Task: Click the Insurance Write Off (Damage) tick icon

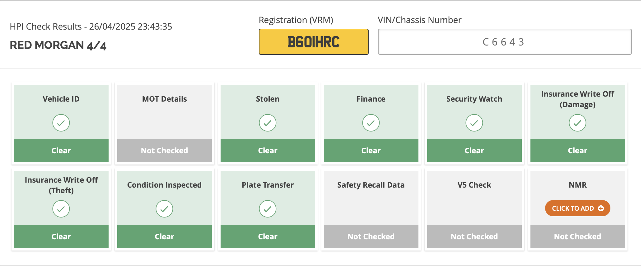Action: click(x=577, y=123)
